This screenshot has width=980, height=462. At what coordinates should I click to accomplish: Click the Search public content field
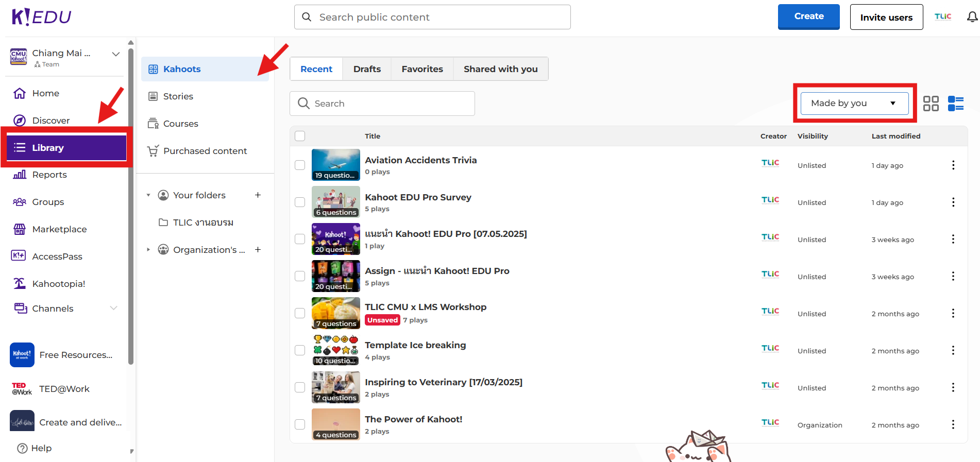point(433,17)
